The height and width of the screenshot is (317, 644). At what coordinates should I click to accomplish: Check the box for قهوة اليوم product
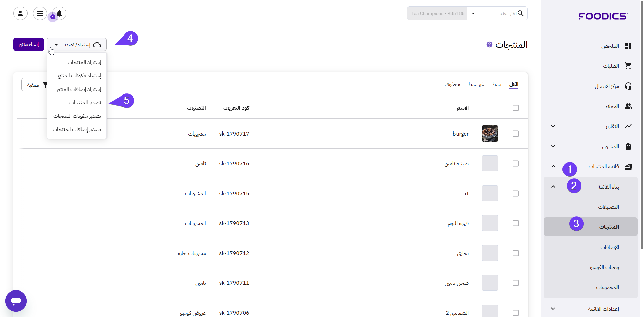(516, 223)
